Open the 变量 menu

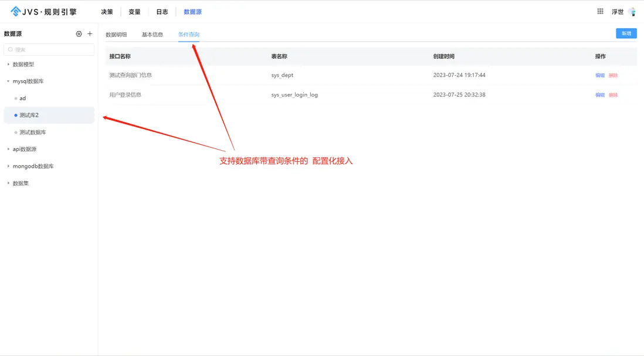(134, 12)
